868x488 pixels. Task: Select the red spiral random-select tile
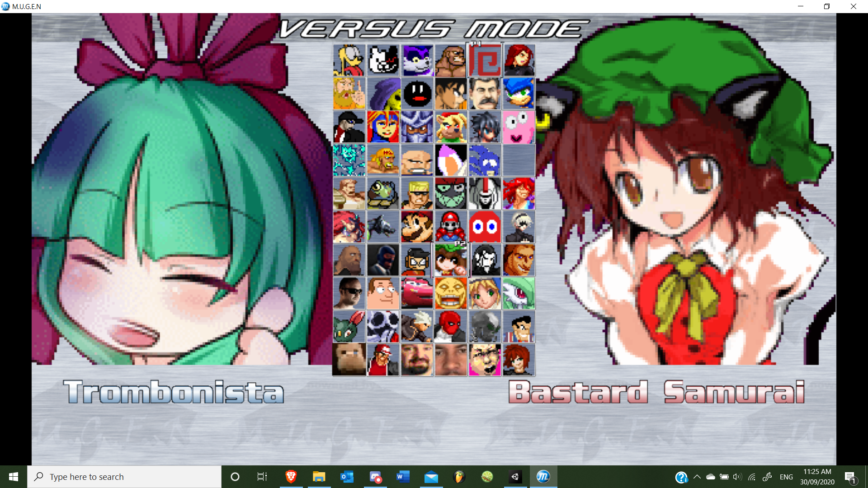click(x=485, y=60)
